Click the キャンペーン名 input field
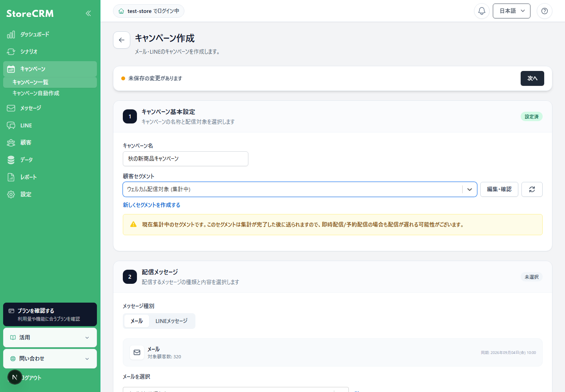This screenshot has height=392, width=565. pos(186,159)
